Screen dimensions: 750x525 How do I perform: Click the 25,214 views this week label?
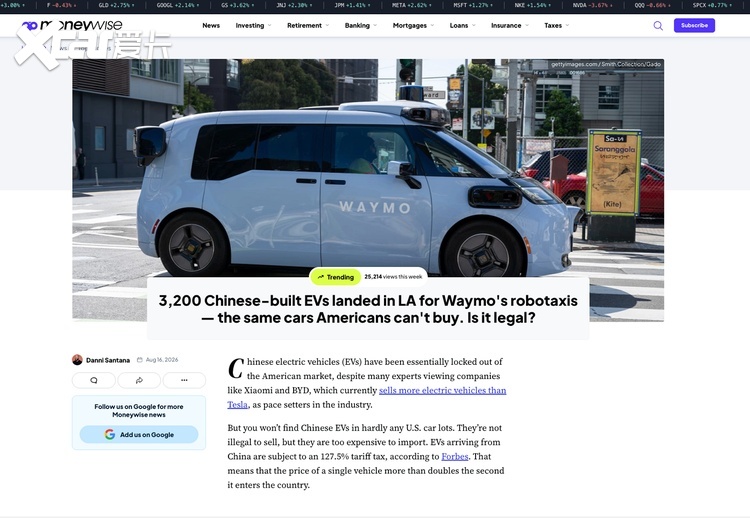(393, 277)
